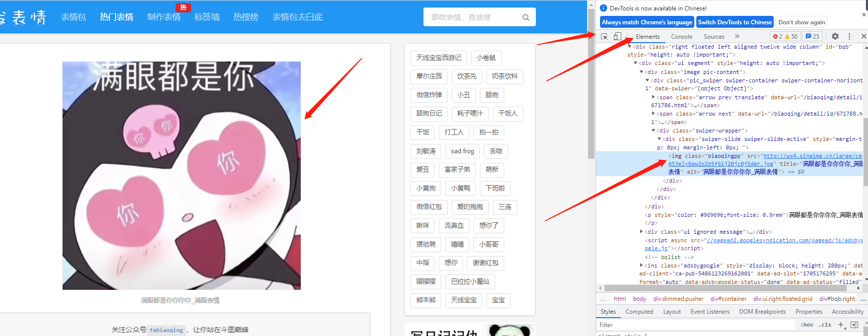The height and width of the screenshot is (336, 868).
Task: Toggle .cls element classes panel
Action: pos(825,325)
